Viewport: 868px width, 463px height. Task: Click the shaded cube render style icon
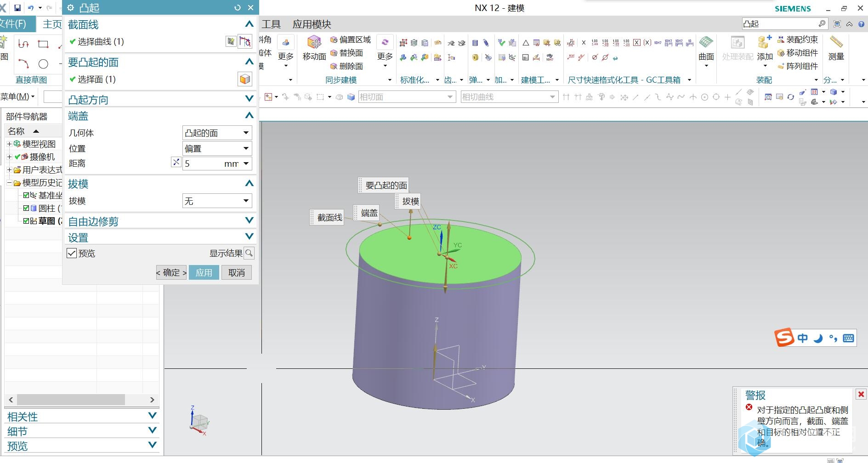[x=834, y=92]
